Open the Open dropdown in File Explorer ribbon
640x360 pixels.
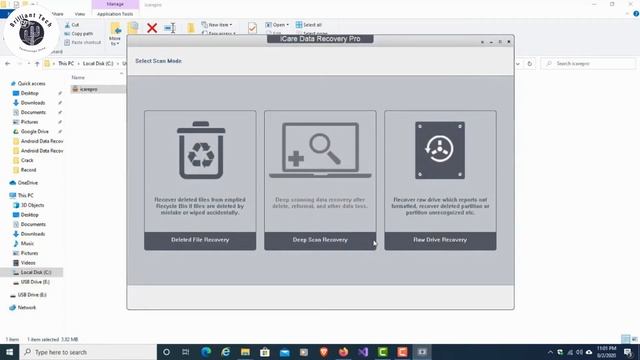[x=277, y=25]
